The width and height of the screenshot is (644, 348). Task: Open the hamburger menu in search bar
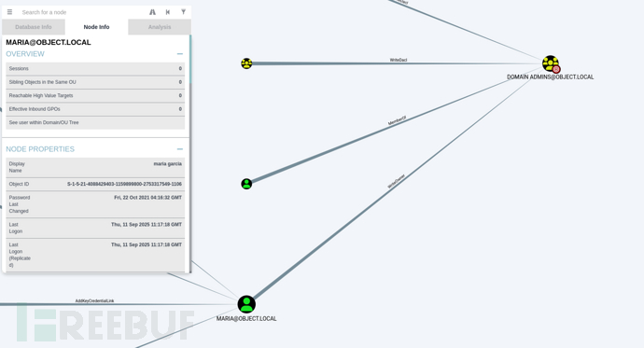(x=9, y=12)
